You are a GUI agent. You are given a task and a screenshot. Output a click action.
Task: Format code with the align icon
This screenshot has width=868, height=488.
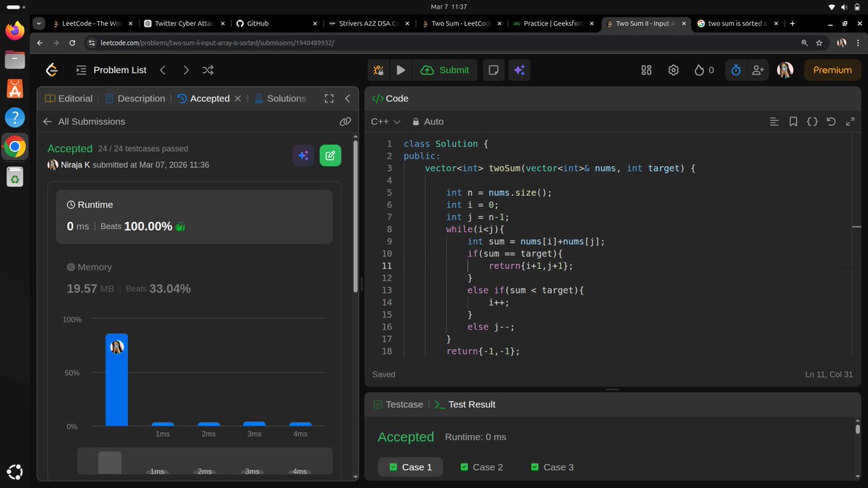(774, 121)
